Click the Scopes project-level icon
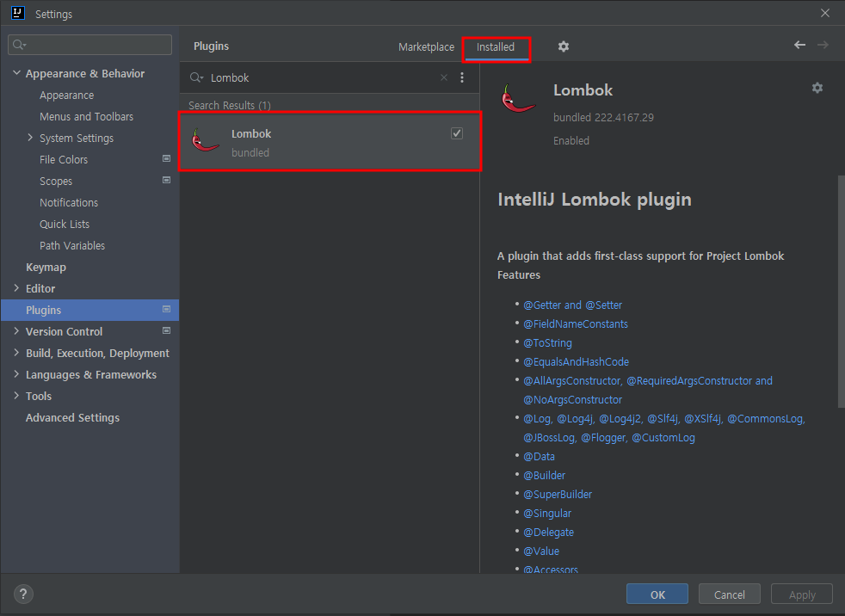This screenshot has height=616, width=845. coord(167,180)
